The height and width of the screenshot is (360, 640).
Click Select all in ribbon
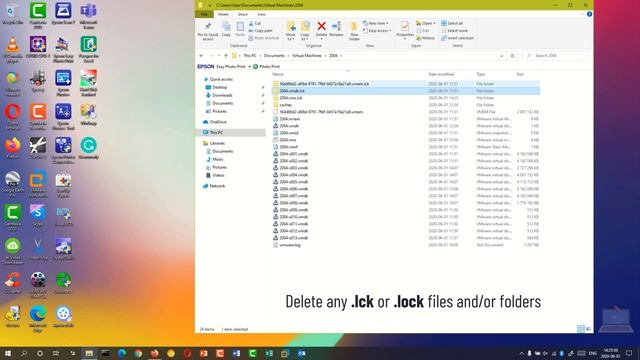coord(452,23)
